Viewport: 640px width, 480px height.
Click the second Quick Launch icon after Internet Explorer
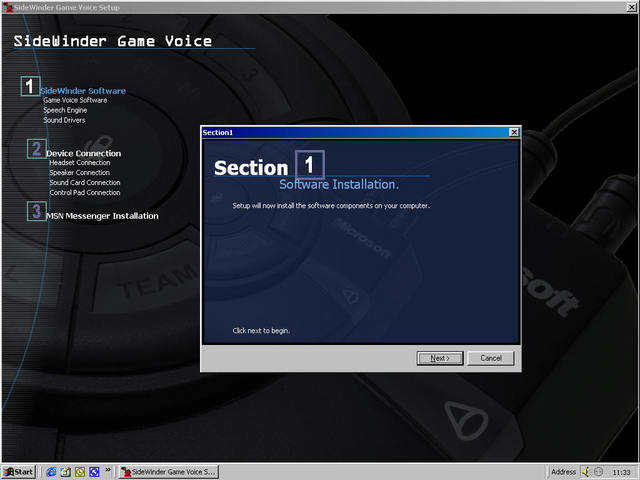coord(65,472)
